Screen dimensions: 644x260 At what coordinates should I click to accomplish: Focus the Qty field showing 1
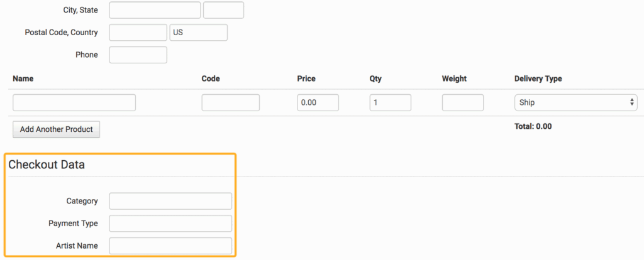pos(390,102)
